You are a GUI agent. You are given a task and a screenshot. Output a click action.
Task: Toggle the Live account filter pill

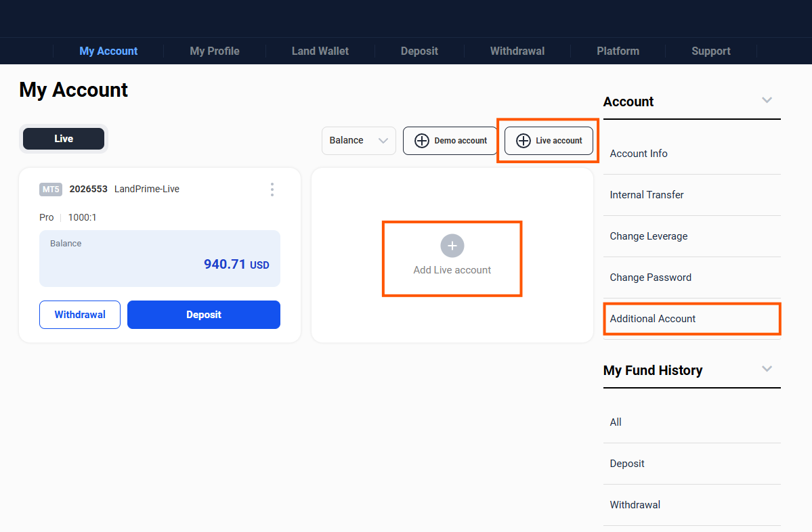[64, 139]
